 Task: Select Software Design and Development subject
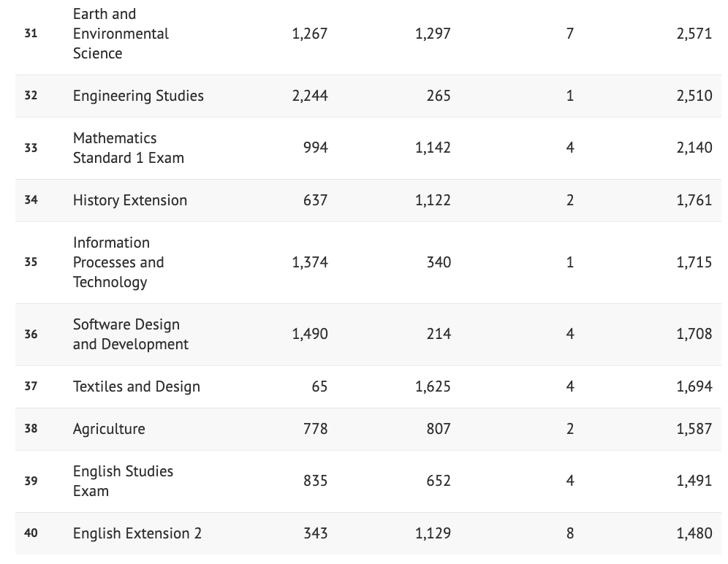130,334
